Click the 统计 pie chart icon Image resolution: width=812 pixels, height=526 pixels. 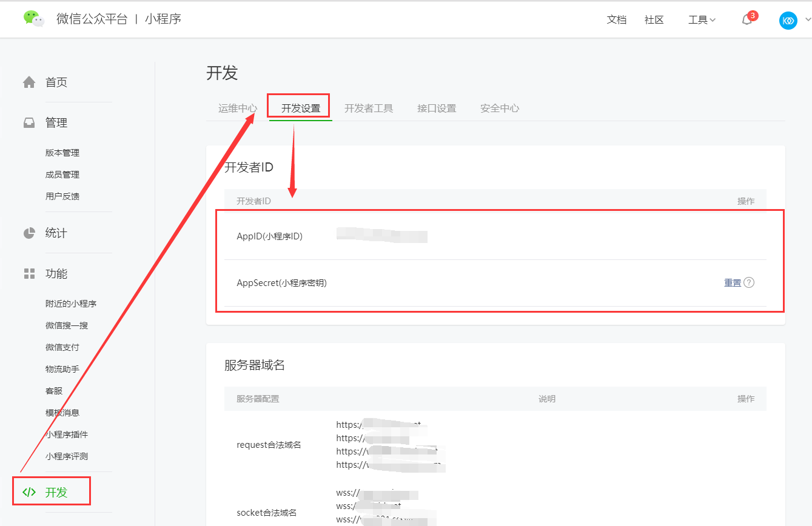(29, 233)
